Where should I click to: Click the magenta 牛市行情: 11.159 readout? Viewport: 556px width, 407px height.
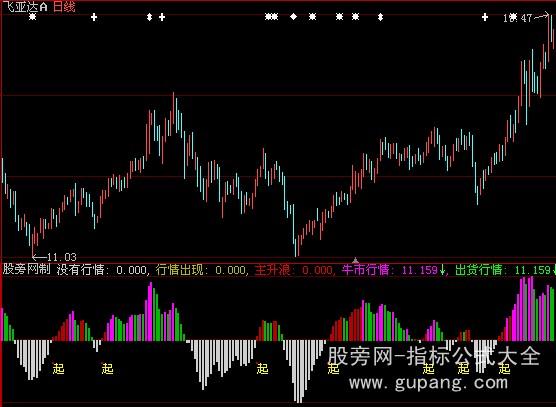coord(393,270)
